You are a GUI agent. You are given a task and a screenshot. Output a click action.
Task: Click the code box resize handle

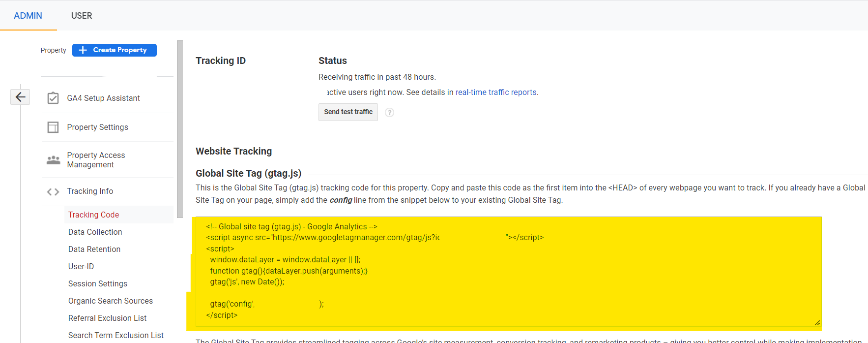pos(817,323)
